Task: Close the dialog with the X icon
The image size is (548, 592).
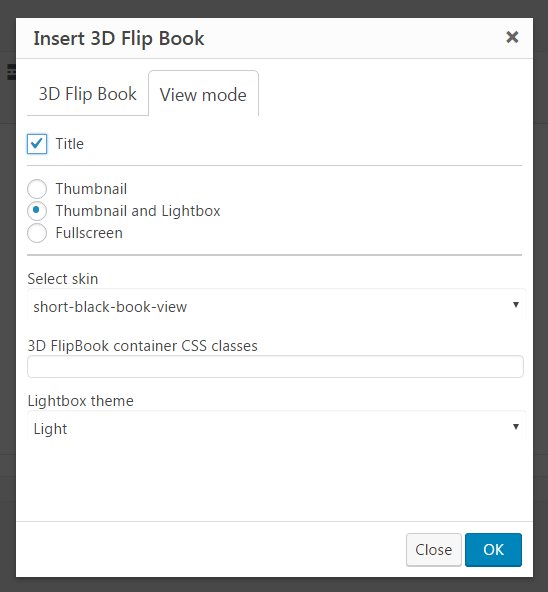Action: coord(512,37)
